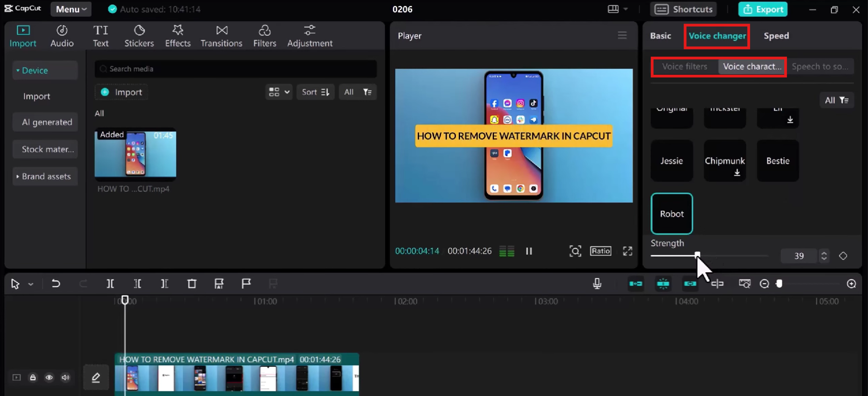Open the media view layout dropdown

point(279,92)
